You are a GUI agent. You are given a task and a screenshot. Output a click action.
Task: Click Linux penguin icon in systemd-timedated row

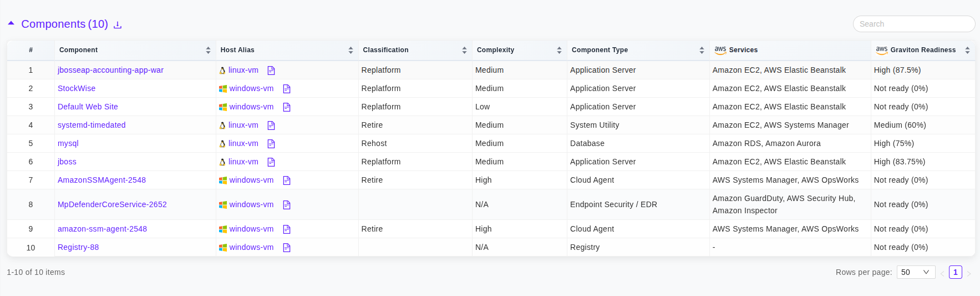point(222,126)
